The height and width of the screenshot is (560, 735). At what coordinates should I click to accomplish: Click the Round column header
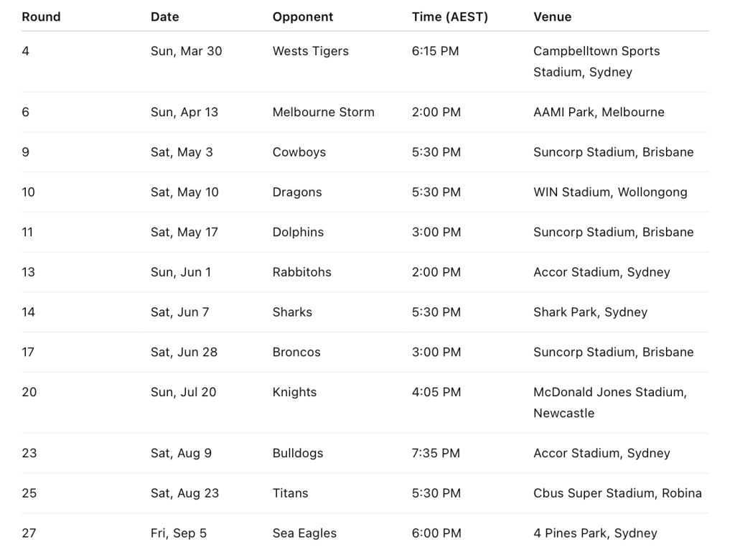pyautogui.click(x=41, y=17)
